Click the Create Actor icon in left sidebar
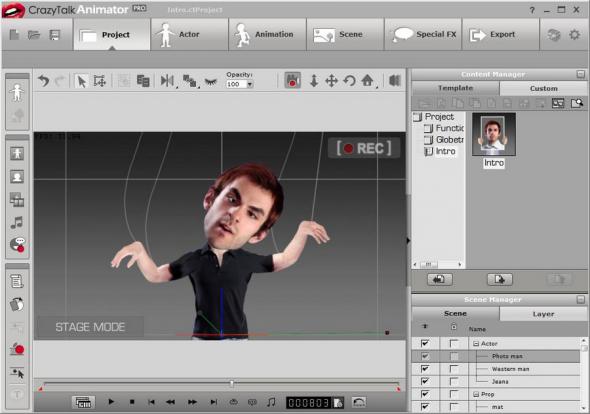590x414 pixels. point(17,93)
